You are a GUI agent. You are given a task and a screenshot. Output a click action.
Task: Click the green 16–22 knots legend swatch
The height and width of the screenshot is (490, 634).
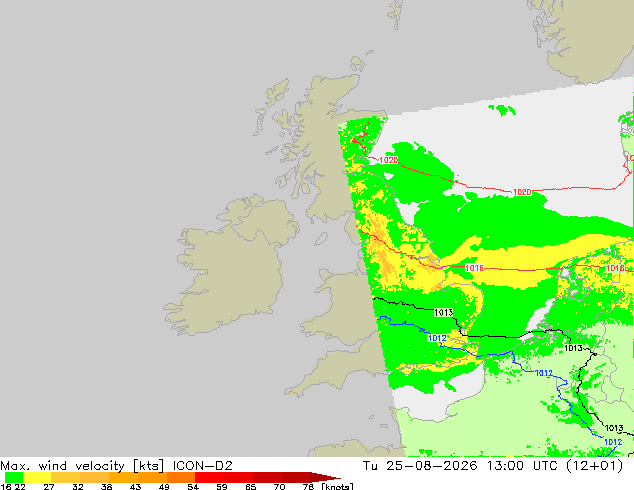13,477
